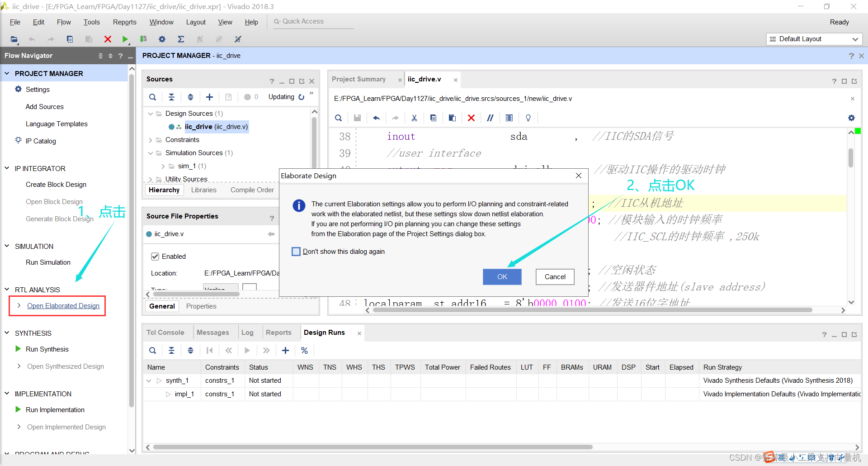Click the column selection mode icon
The height and width of the screenshot is (466, 868).
[x=509, y=118]
